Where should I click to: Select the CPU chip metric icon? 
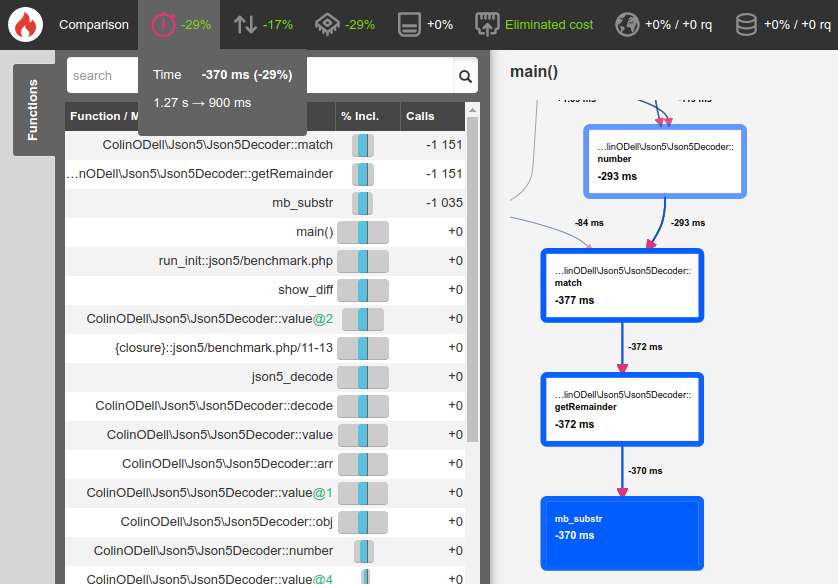coord(327,24)
